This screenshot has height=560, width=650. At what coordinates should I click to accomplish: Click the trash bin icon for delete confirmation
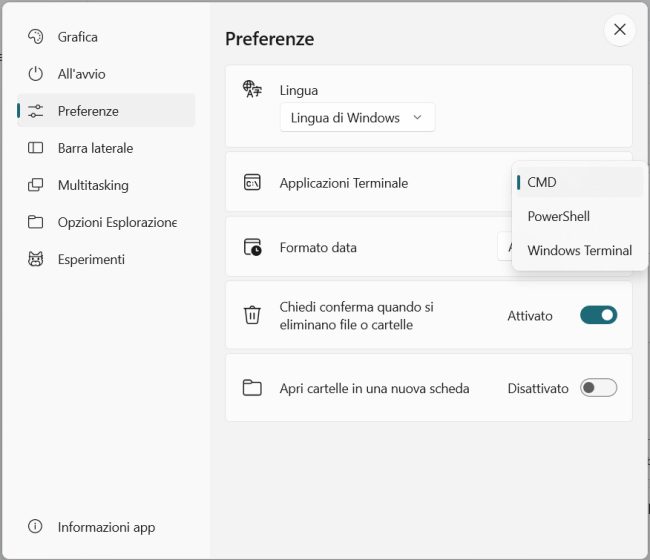pyautogui.click(x=252, y=315)
